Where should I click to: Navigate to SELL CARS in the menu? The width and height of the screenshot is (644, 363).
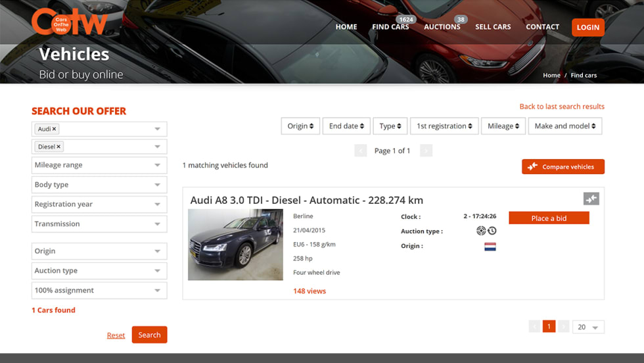coord(493,27)
